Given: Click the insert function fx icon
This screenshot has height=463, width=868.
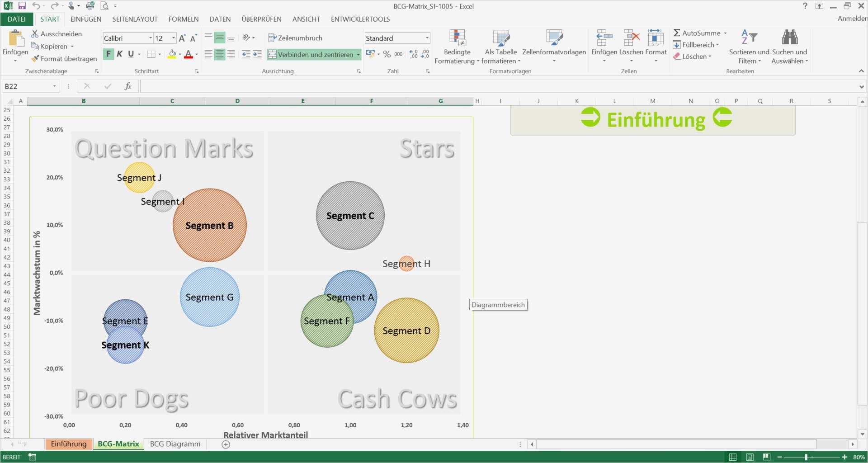Looking at the screenshot, I should (128, 86).
